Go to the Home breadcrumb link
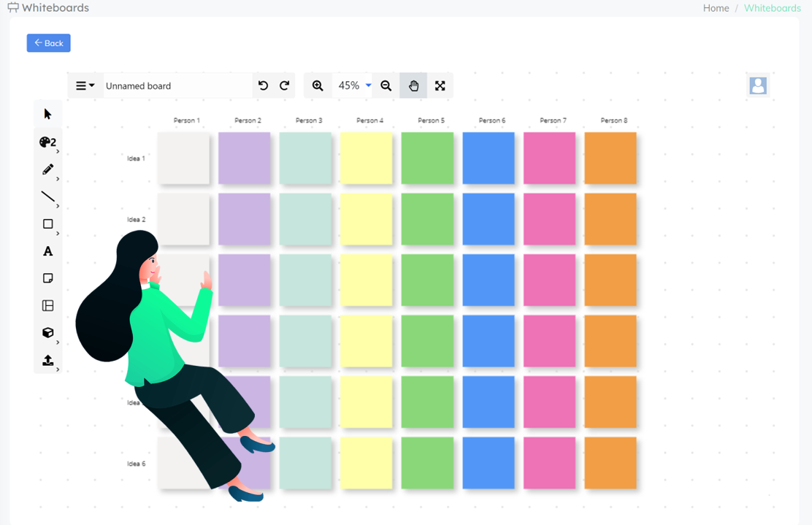Image resolution: width=812 pixels, height=525 pixels. 716,8
